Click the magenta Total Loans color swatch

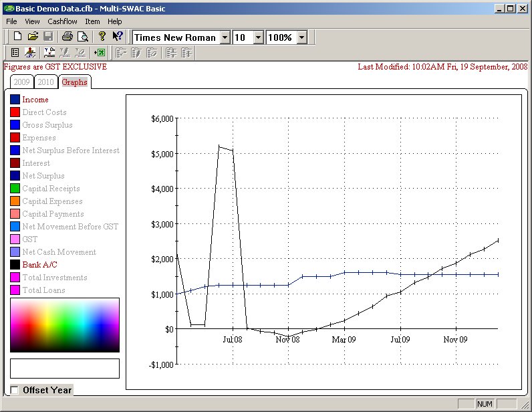[x=15, y=290]
